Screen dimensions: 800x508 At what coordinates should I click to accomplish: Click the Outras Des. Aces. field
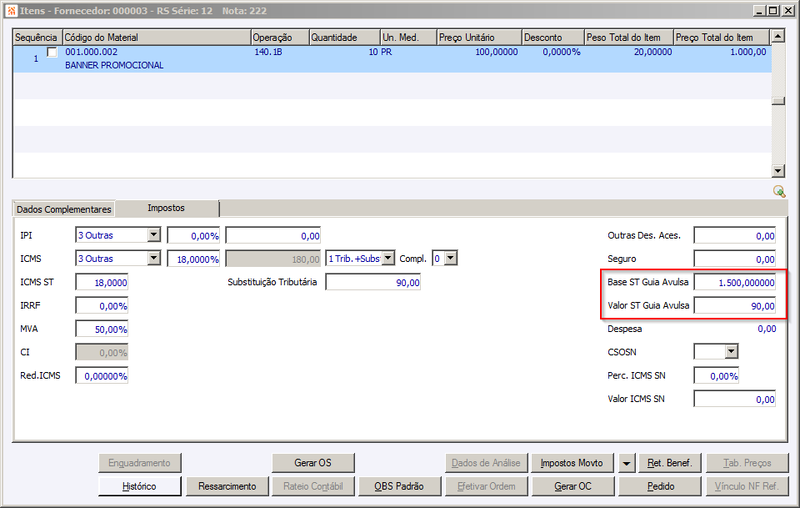tap(735, 236)
